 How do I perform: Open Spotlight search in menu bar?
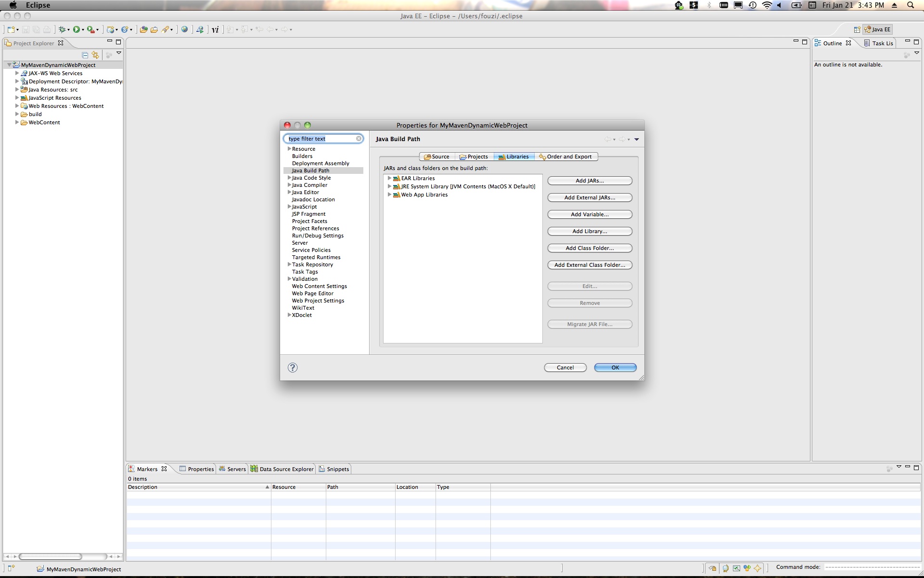[911, 5]
